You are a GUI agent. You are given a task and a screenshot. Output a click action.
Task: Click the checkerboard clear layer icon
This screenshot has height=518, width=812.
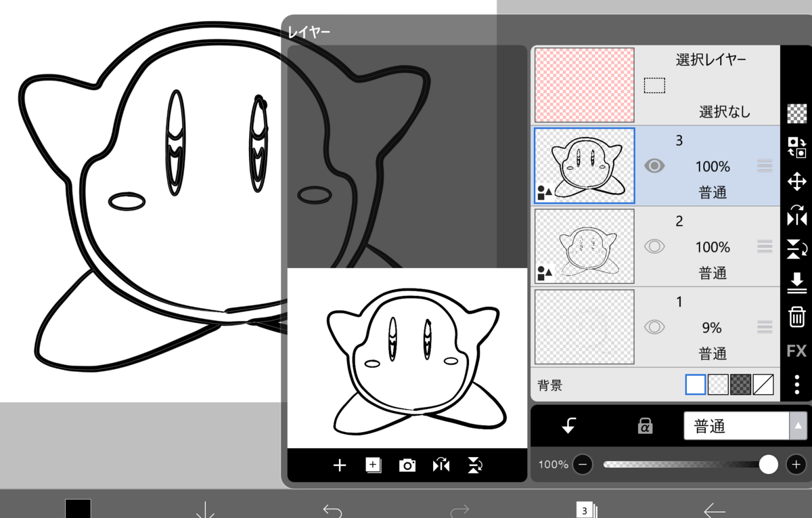click(x=796, y=114)
